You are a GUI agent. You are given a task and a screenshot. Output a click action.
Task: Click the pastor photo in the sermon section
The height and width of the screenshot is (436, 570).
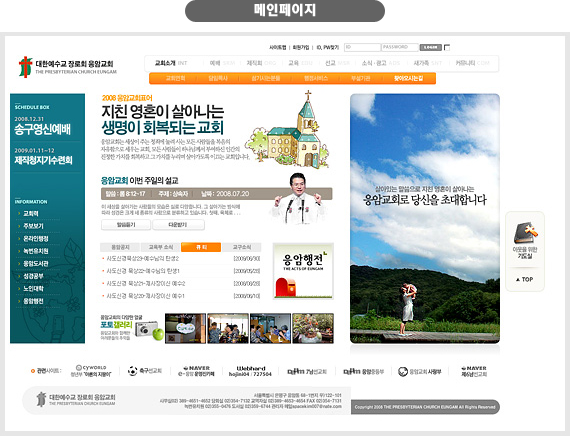click(x=297, y=199)
